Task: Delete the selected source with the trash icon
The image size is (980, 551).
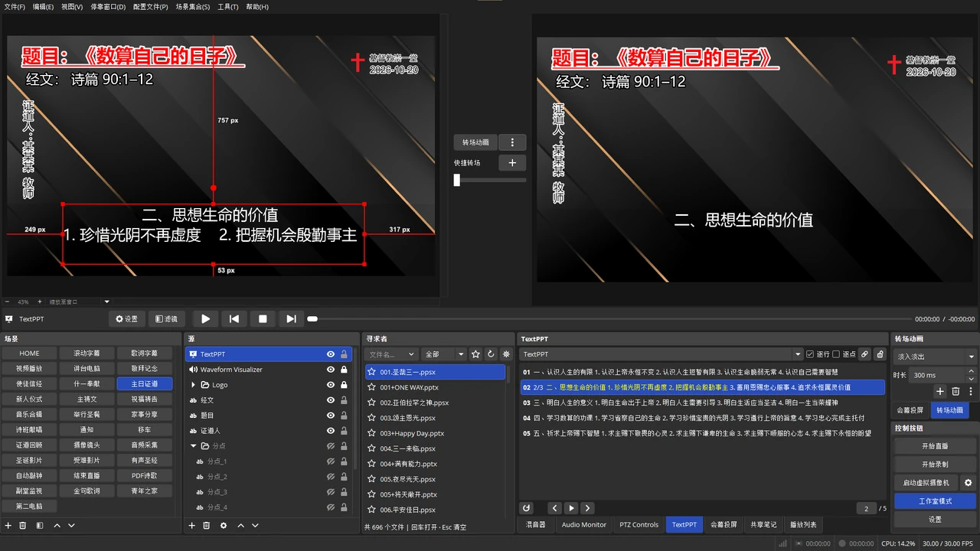Action: (207, 526)
